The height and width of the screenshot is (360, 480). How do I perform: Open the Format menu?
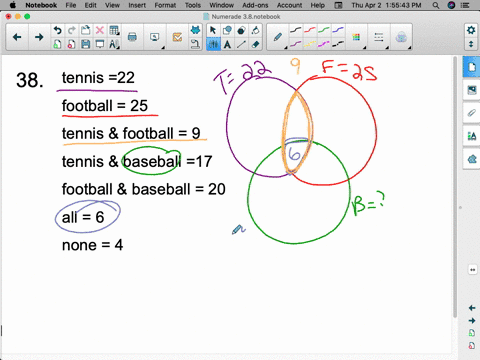tap(165, 5)
